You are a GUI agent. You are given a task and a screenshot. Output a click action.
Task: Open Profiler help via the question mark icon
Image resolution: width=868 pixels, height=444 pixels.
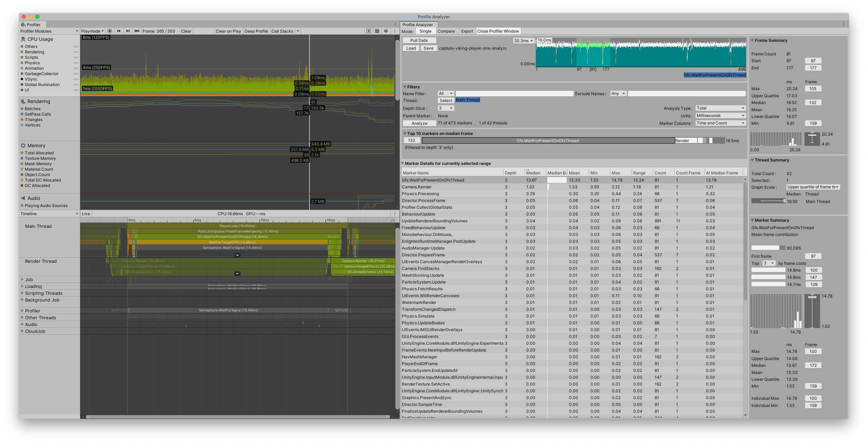[x=386, y=31]
